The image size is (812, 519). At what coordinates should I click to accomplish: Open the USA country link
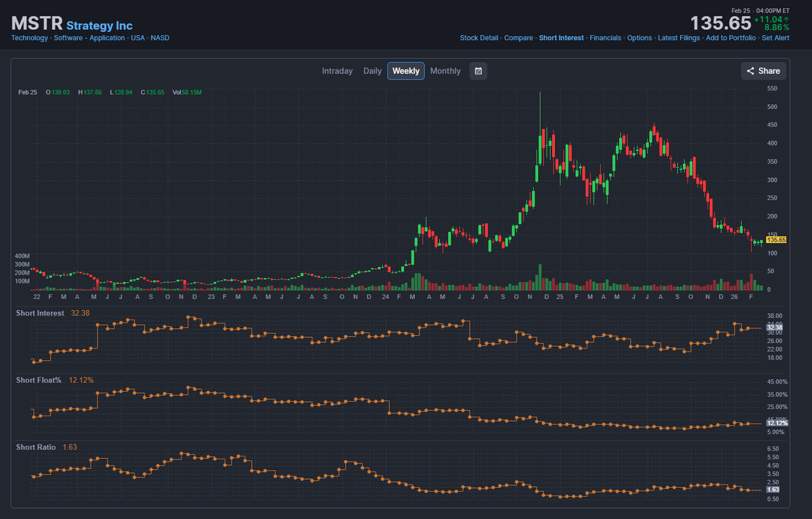click(x=138, y=38)
